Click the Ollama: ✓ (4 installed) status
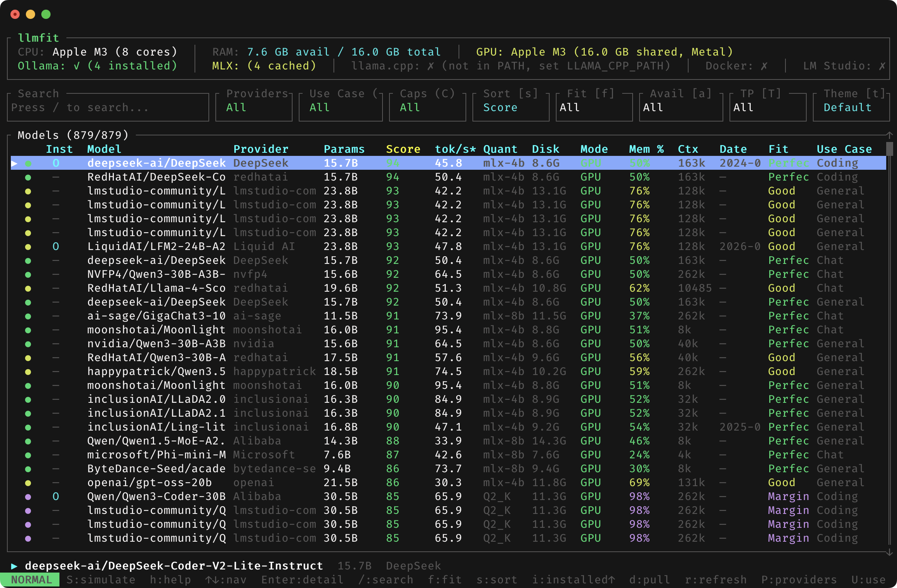The image size is (897, 588). tap(97, 66)
